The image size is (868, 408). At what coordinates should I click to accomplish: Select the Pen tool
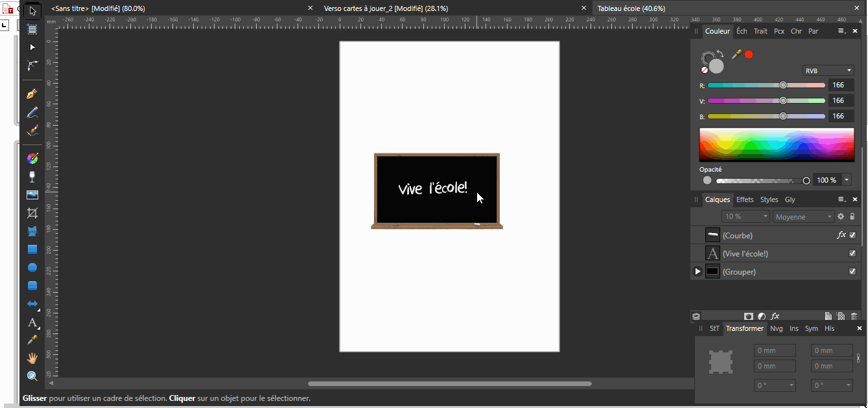click(x=32, y=93)
